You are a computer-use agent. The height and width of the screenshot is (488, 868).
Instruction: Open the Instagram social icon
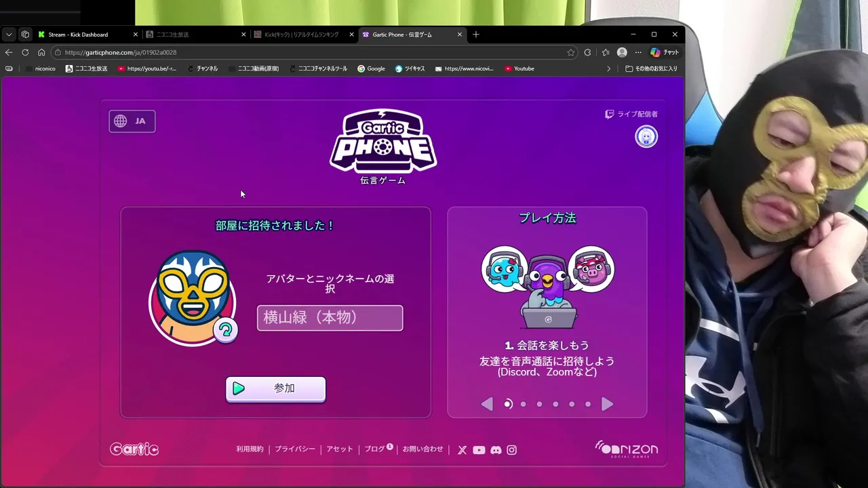[512, 450]
